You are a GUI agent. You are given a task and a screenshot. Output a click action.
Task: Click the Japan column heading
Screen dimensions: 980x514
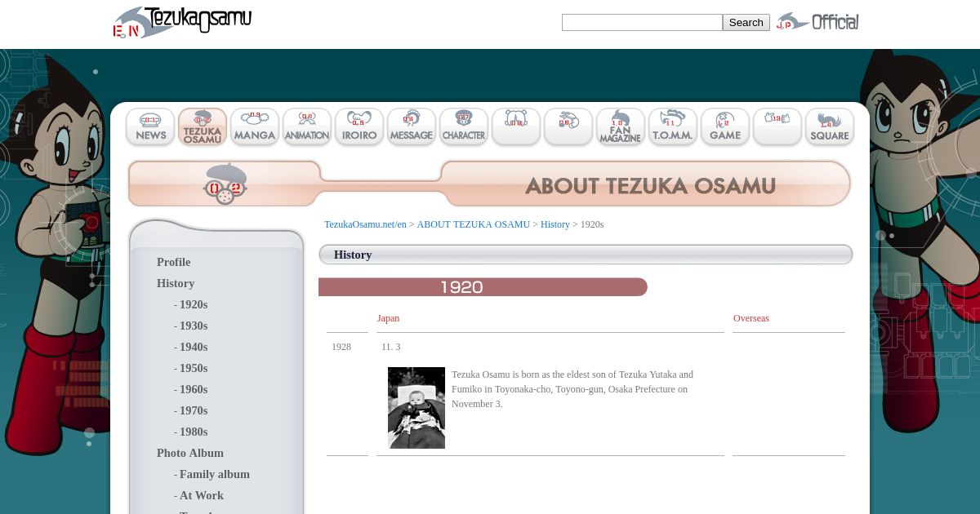[388, 318]
